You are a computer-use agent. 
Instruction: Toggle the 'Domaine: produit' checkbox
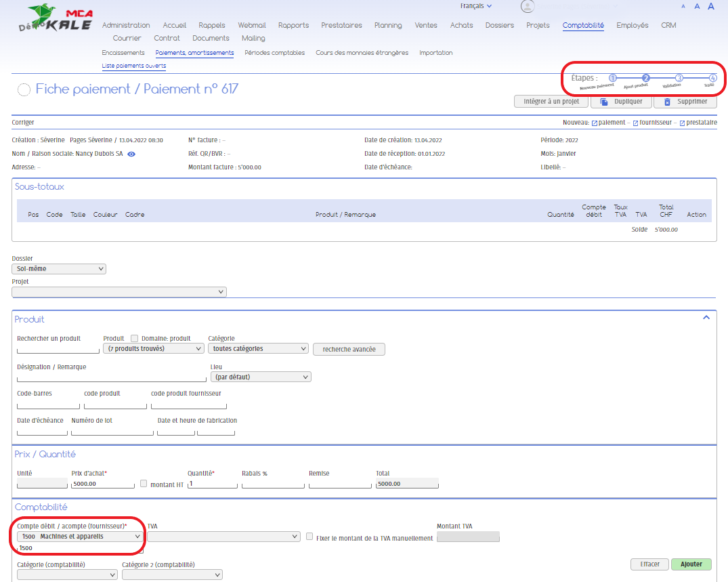134,339
